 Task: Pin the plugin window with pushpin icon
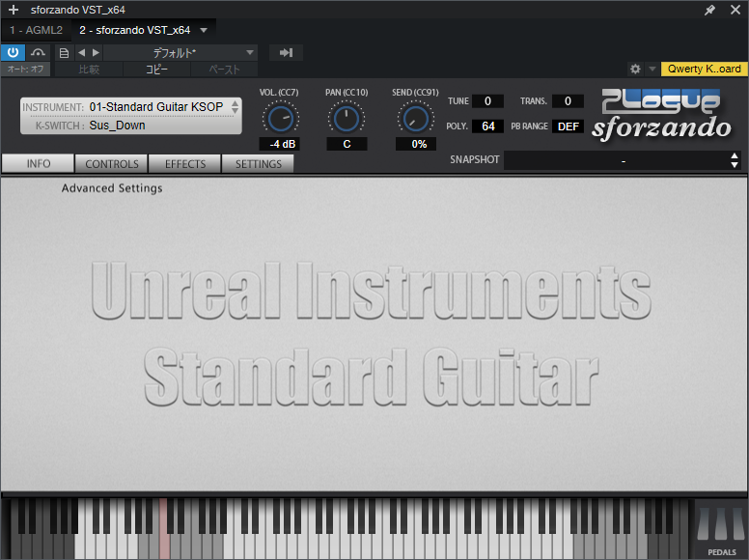tap(709, 10)
